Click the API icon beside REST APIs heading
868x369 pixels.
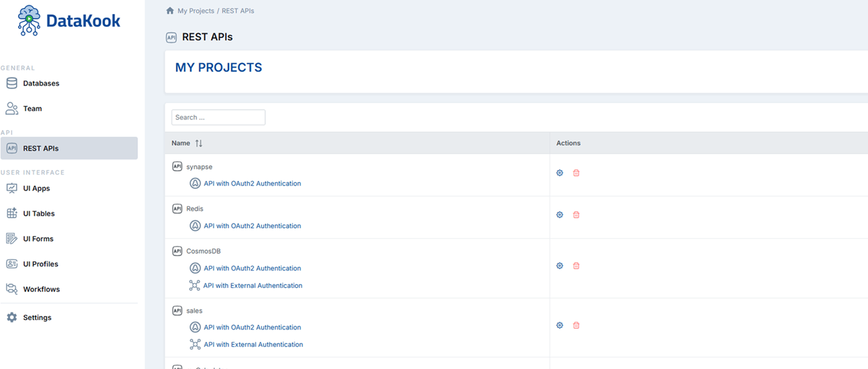click(x=171, y=38)
